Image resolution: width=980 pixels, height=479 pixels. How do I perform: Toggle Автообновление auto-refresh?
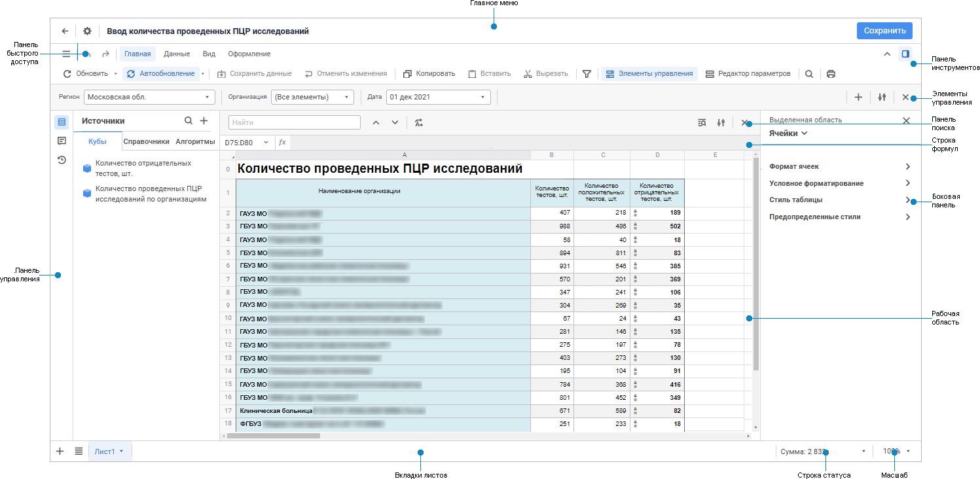pyautogui.click(x=161, y=74)
